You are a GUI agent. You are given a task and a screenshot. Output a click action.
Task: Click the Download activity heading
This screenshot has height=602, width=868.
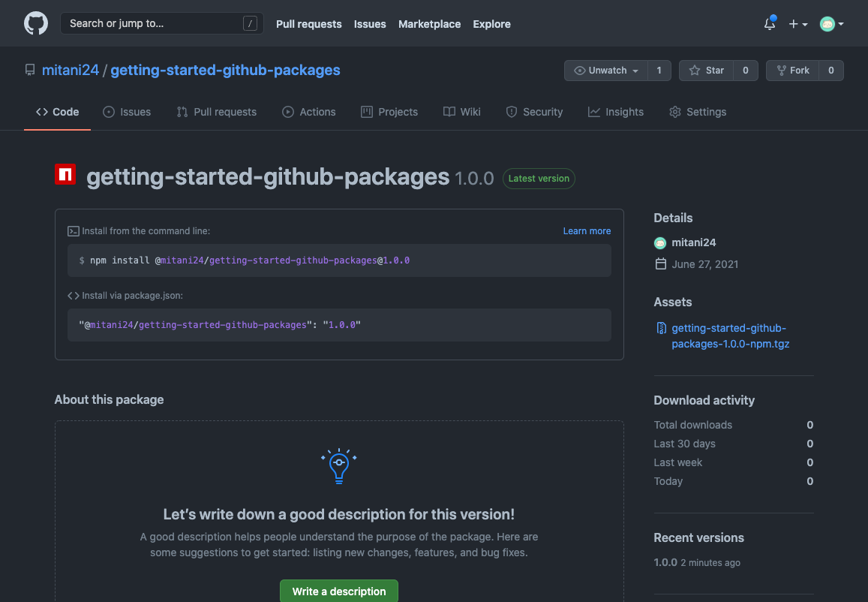pos(704,400)
